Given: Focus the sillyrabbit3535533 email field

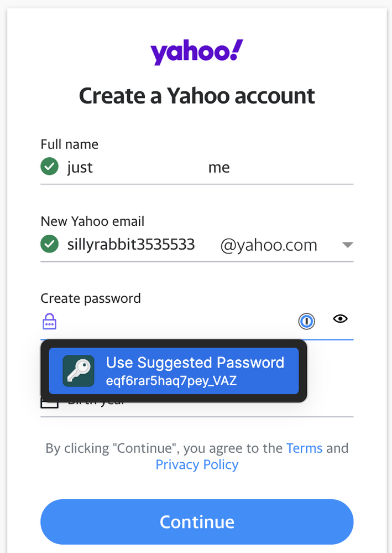Looking at the screenshot, I should [x=131, y=244].
